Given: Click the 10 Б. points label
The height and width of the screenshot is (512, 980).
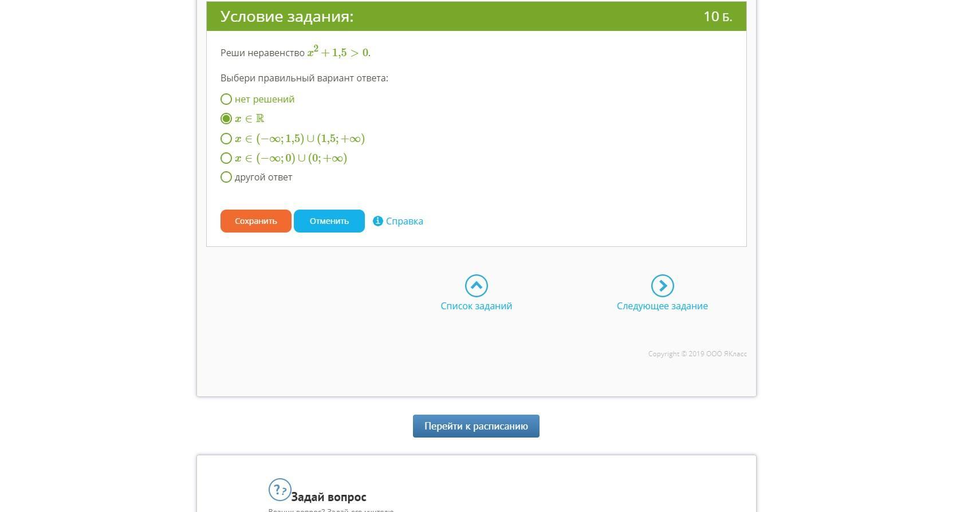Looking at the screenshot, I should coord(717,17).
